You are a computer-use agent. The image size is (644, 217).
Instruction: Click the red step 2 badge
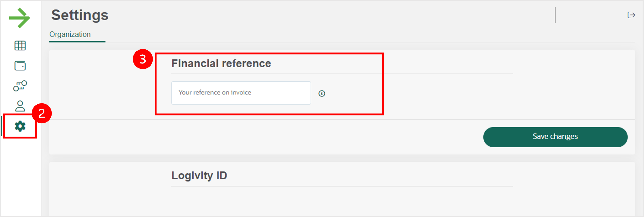42,113
